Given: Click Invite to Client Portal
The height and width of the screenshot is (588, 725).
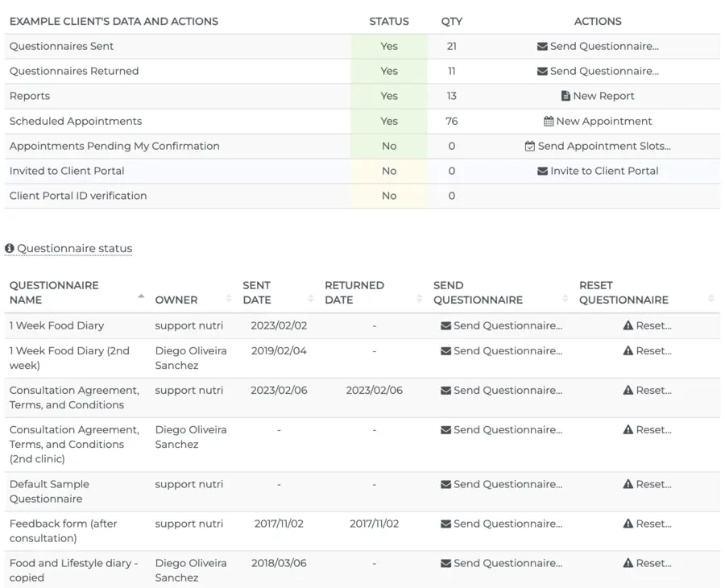Looking at the screenshot, I should [x=596, y=170].
